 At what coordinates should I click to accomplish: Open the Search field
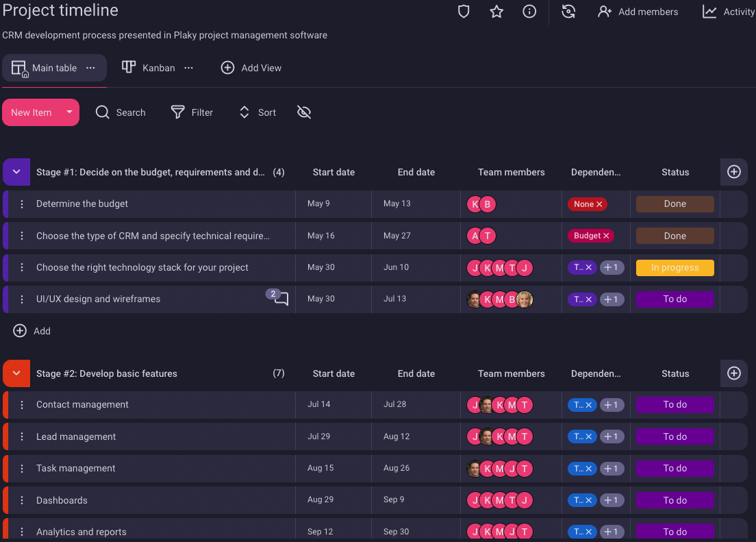point(121,112)
